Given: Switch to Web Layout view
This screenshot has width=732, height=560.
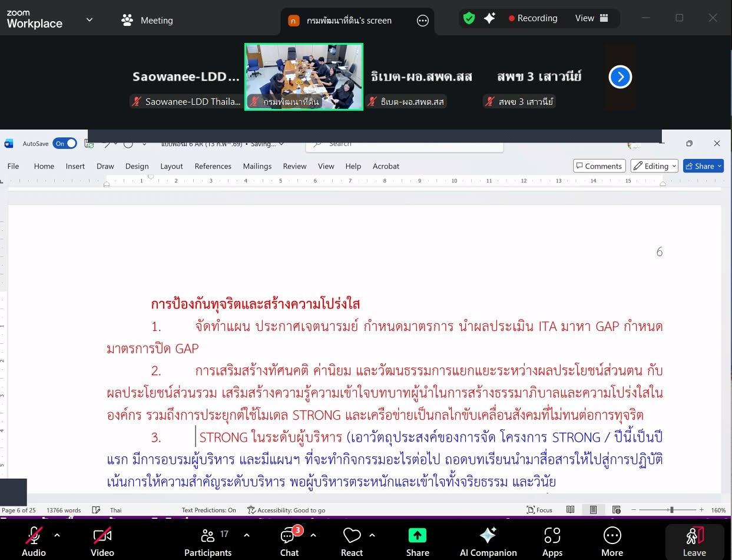Looking at the screenshot, I should pos(617,510).
